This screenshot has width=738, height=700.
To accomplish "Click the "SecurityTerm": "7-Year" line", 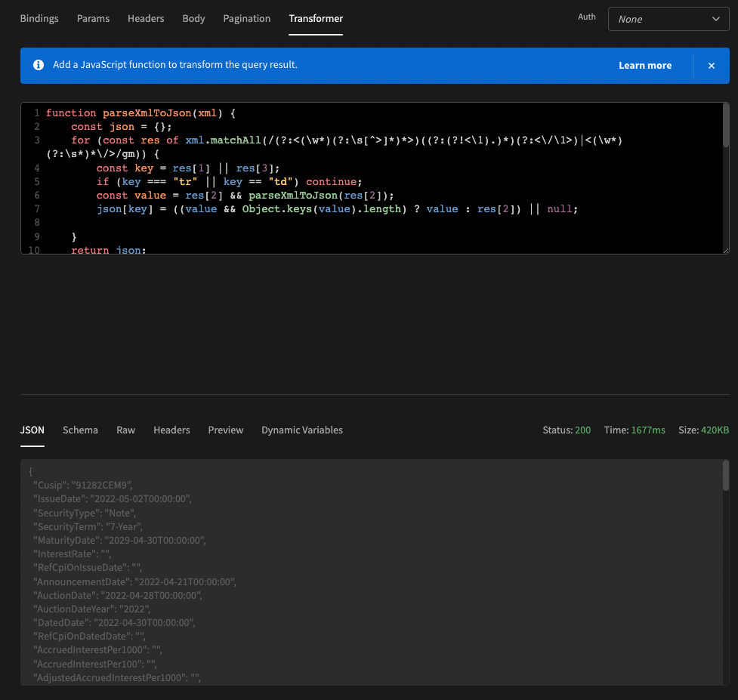I will [88, 526].
